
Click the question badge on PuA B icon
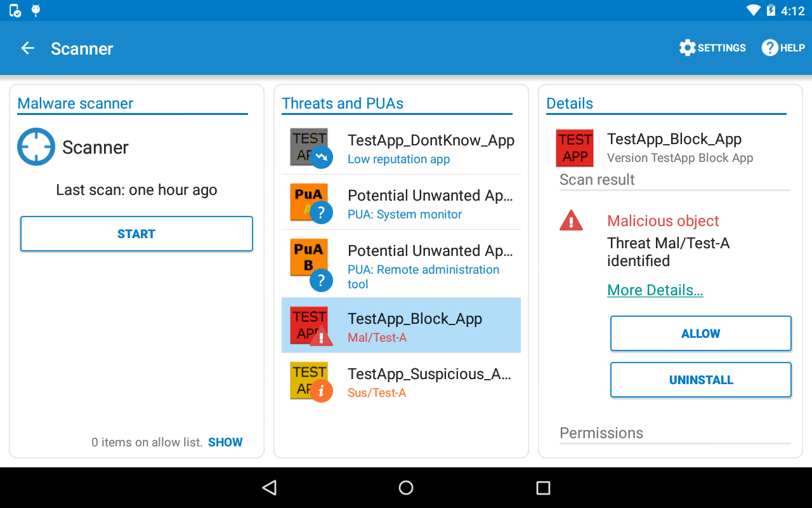click(x=321, y=280)
